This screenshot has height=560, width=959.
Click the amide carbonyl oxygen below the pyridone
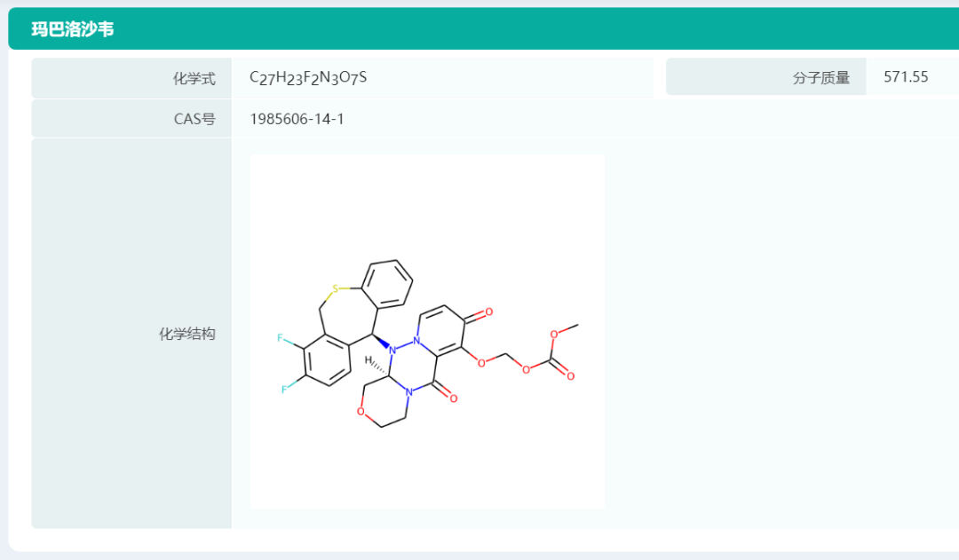point(453,398)
